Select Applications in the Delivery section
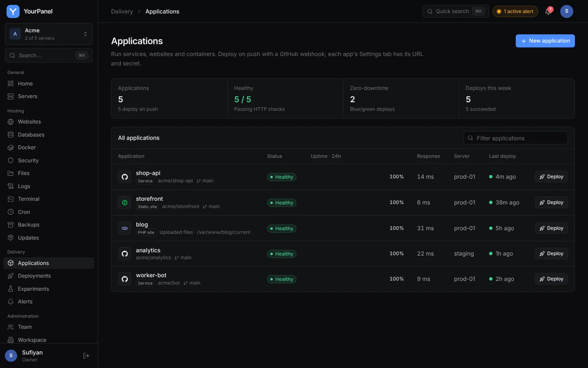Viewport: 588px width, 368px height. tap(49, 263)
